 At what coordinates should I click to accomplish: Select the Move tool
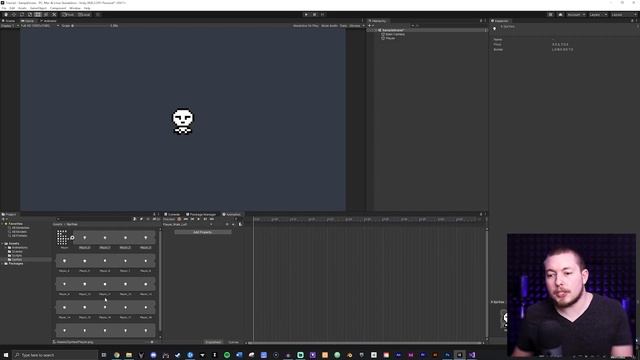click(x=14, y=15)
